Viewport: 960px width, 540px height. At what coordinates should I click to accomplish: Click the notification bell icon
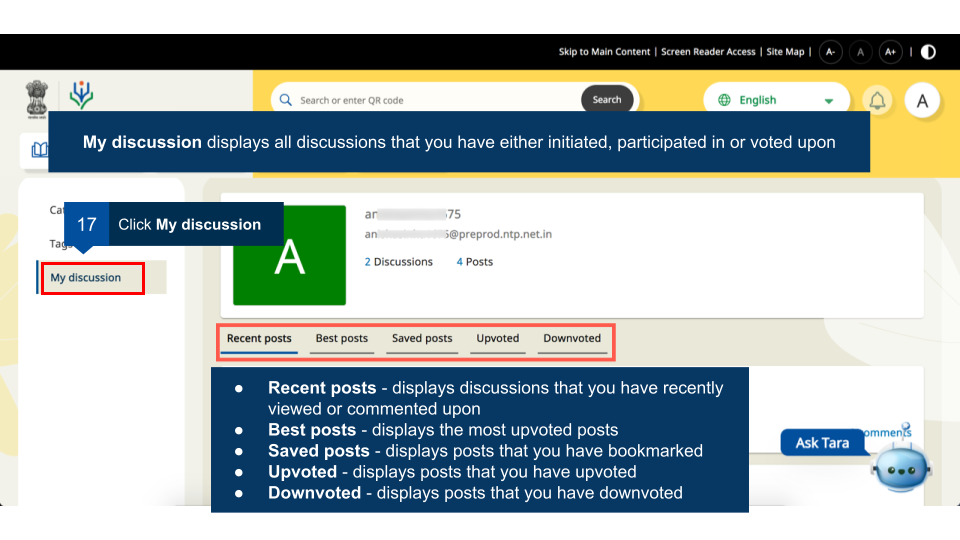[x=877, y=100]
